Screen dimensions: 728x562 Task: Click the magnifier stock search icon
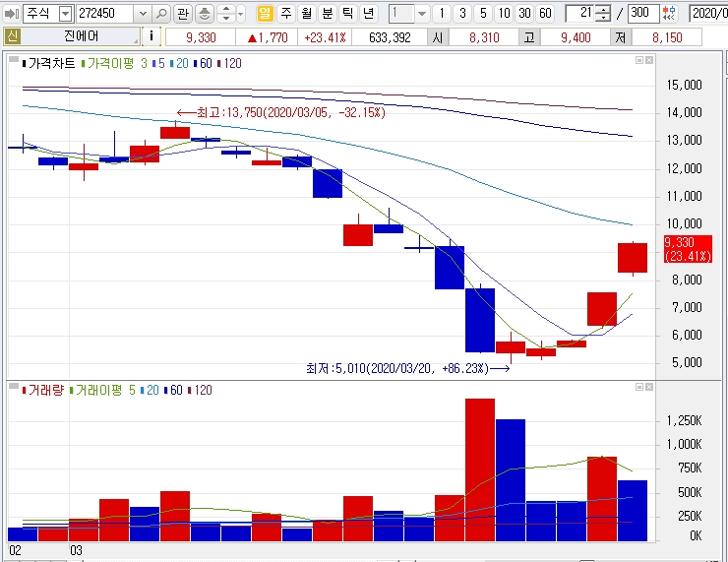click(161, 14)
